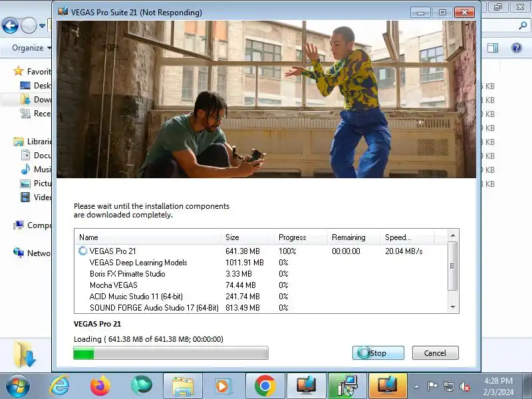Click the Progress column header

click(x=301, y=237)
